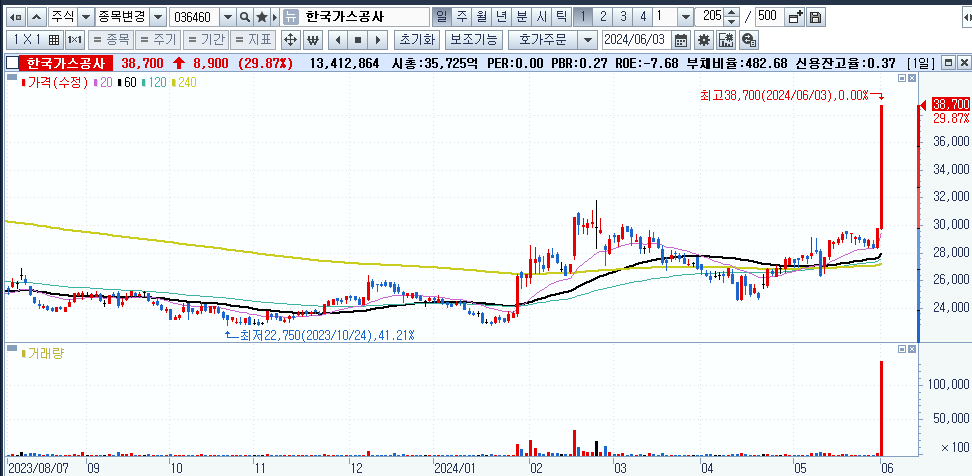Switch to weekly 주 chart period
Viewport: 972px width, 476px height.
(461, 17)
